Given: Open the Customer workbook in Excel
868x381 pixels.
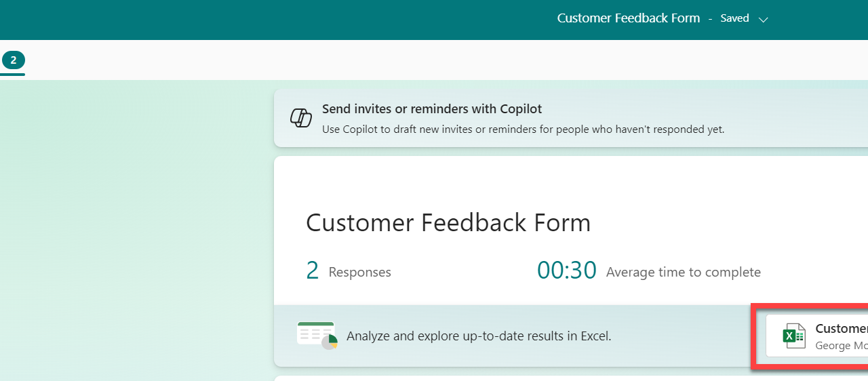Looking at the screenshot, I should [841, 329].
